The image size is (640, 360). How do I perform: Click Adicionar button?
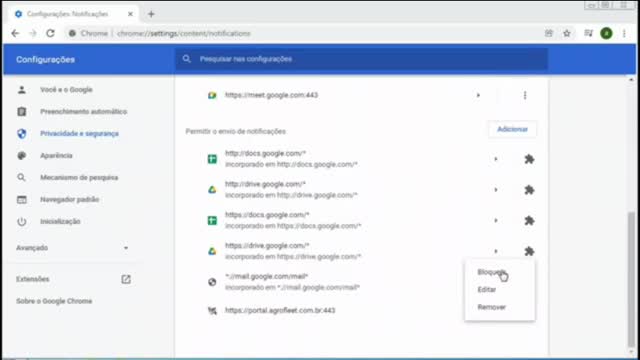click(x=512, y=129)
